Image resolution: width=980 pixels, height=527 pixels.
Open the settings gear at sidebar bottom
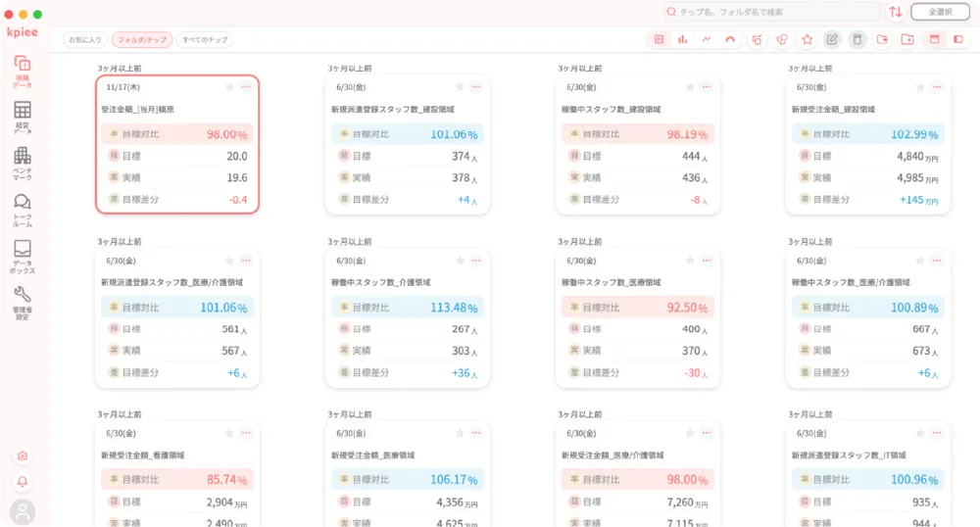(23, 455)
